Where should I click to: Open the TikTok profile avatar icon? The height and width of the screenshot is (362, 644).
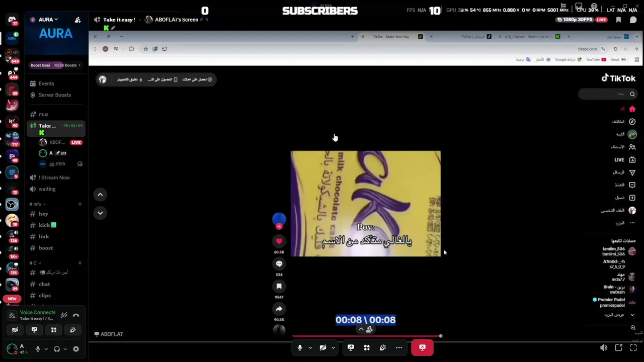click(632, 210)
